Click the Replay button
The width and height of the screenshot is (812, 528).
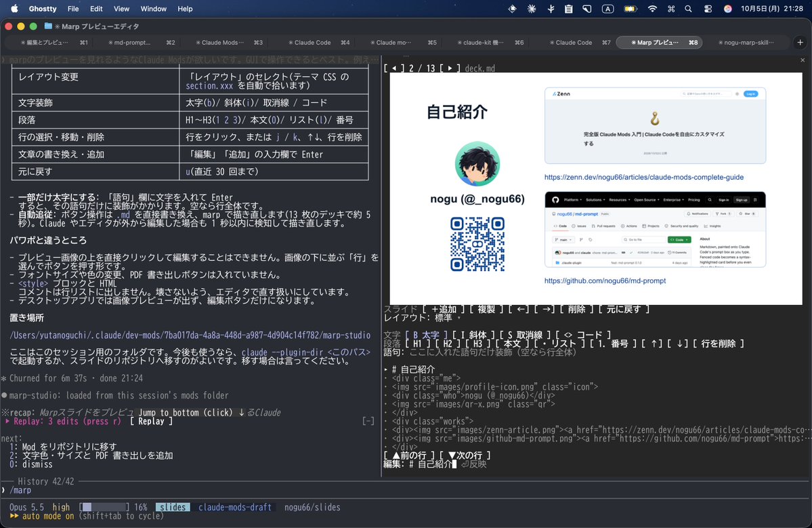pos(151,422)
